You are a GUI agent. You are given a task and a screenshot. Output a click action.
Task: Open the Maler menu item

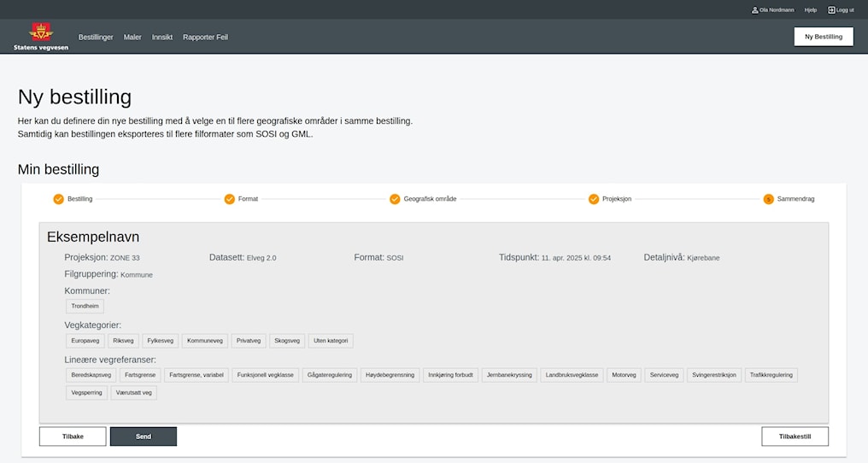pos(132,38)
